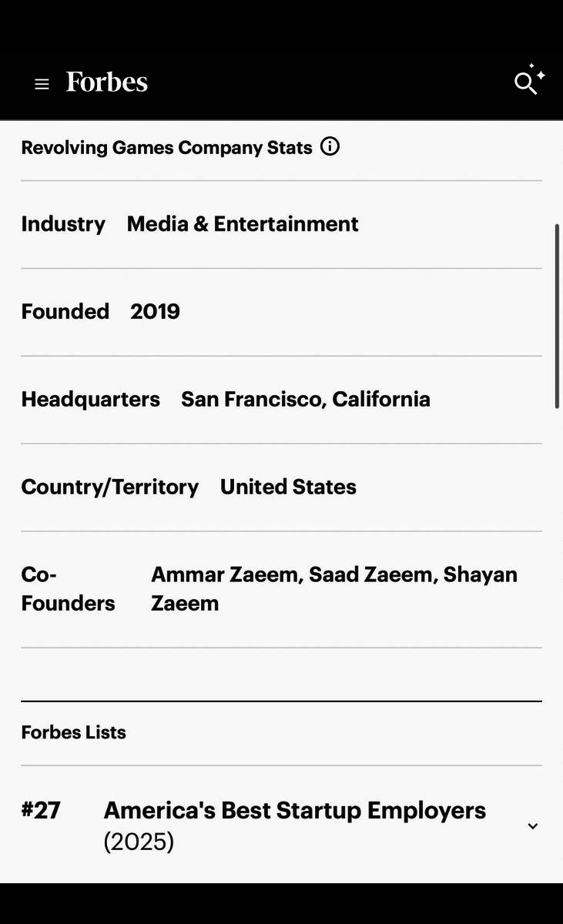Expand the America's Best Startup Employers chevron
563x924 pixels.
532,826
